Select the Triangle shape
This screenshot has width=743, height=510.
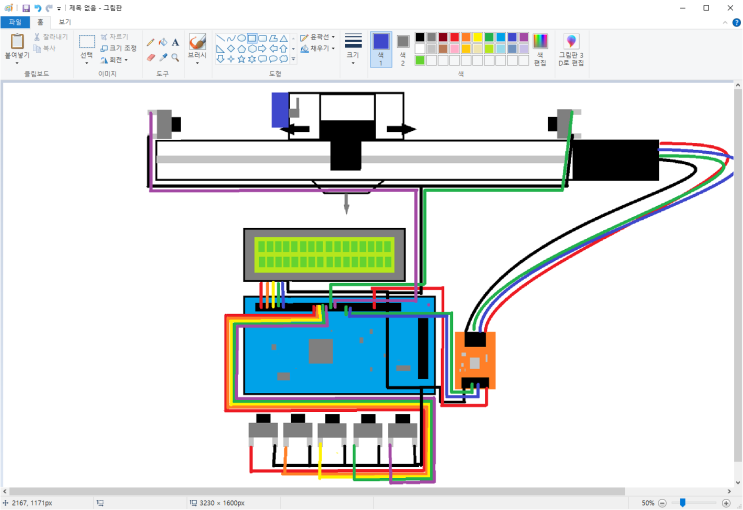tap(283, 38)
